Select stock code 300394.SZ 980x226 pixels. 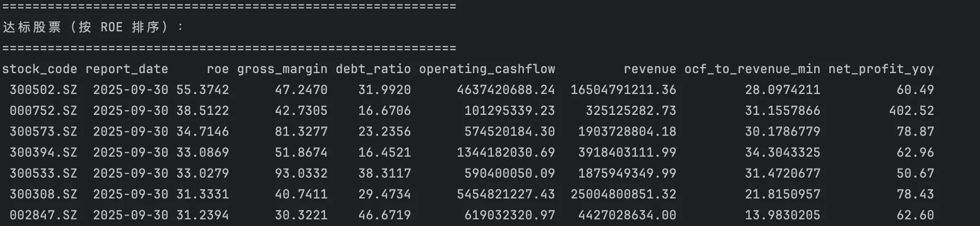coord(43,153)
